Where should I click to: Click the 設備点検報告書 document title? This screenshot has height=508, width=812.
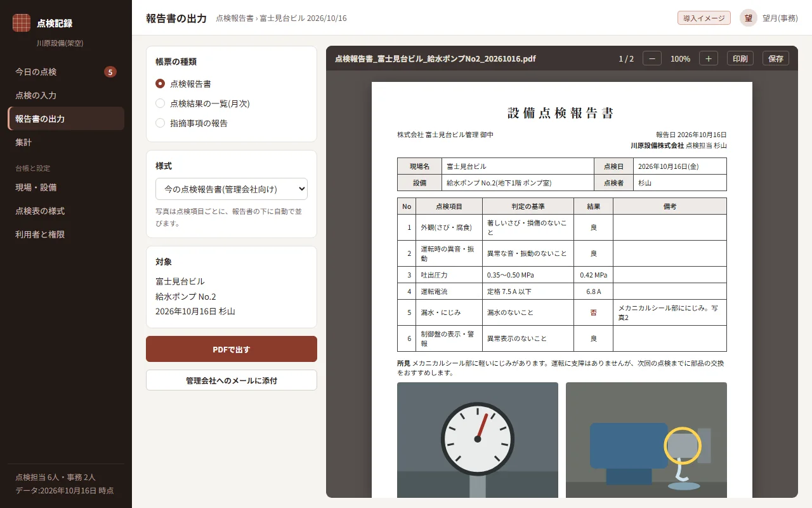561,113
